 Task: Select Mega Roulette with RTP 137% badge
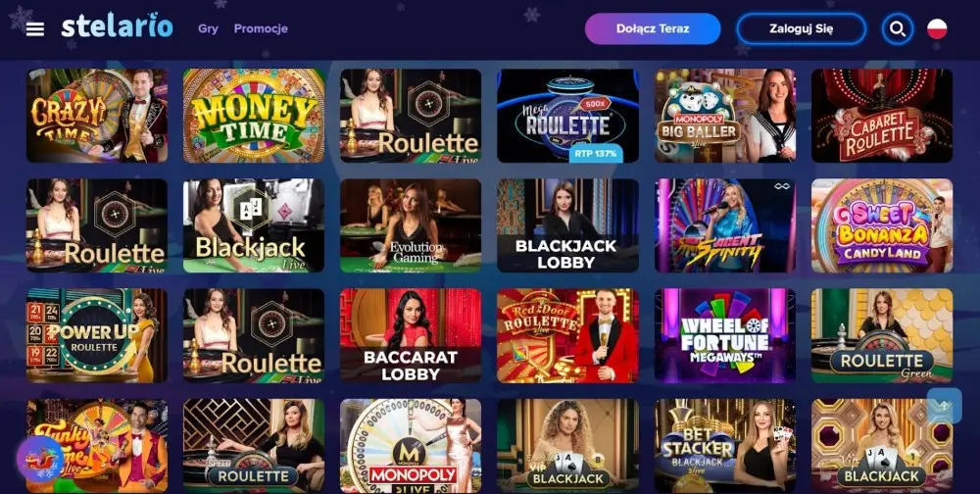pyautogui.click(x=567, y=116)
